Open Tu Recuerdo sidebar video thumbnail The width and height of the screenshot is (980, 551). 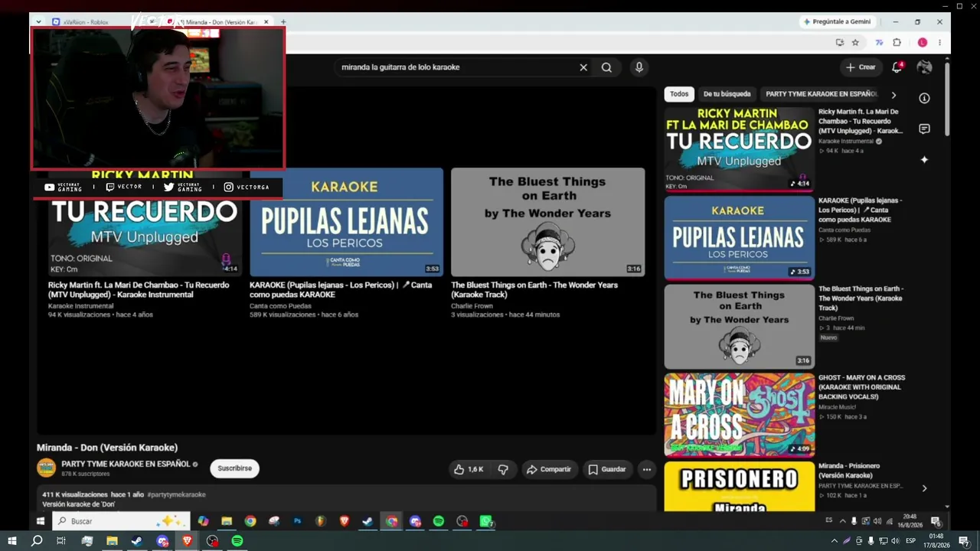click(739, 148)
